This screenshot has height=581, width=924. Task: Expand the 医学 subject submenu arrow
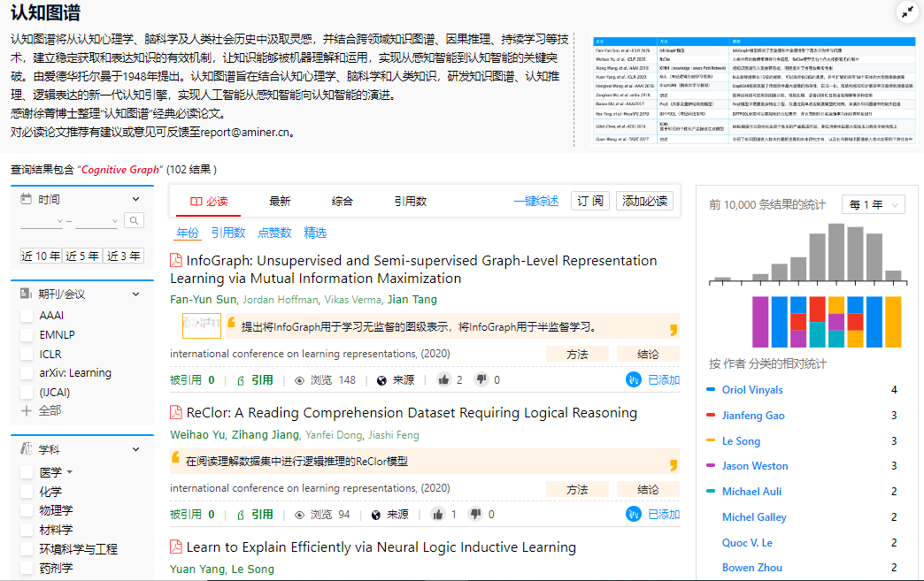tap(70, 472)
